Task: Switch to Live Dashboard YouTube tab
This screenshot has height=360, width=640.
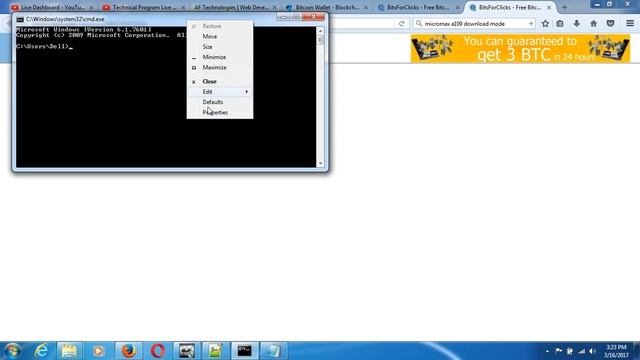Action: (x=52, y=7)
